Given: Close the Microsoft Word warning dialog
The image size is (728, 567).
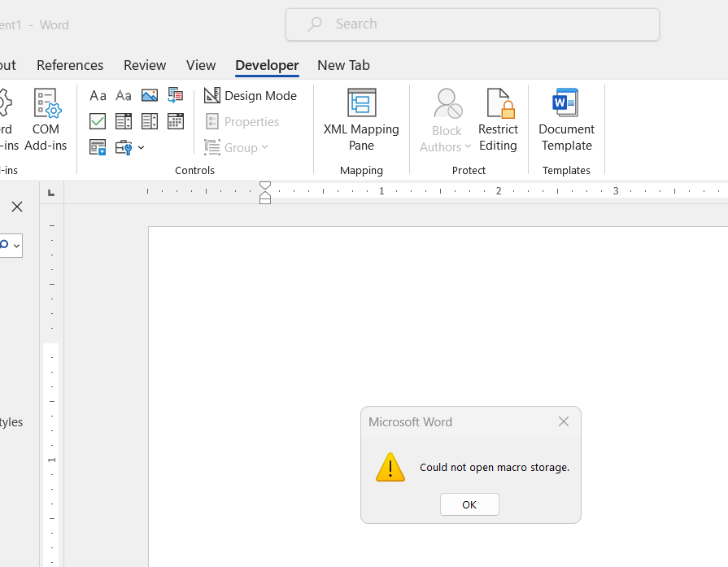Looking at the screenshot, I should 564,421.
